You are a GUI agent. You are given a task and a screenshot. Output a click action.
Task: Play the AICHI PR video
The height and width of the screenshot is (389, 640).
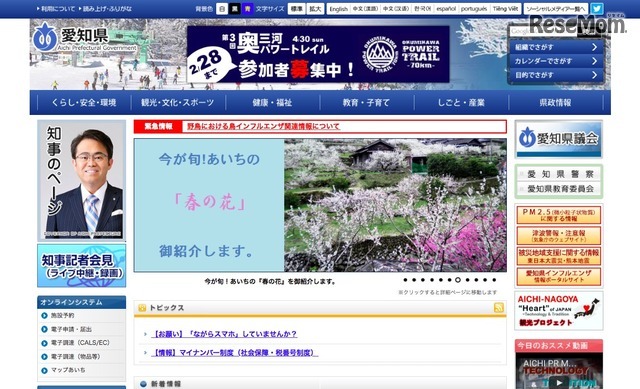(x=559, y=382)
